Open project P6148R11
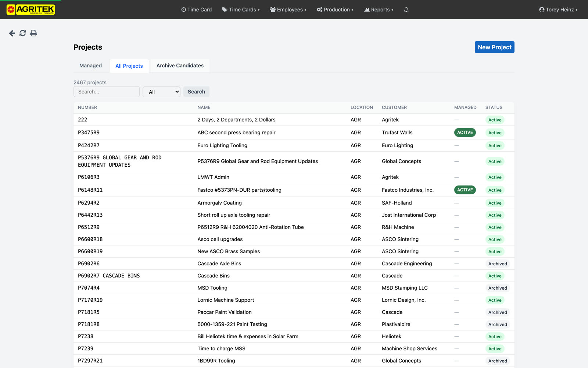The height and width of the screenshot is (368, 588). tap(90, 190)
